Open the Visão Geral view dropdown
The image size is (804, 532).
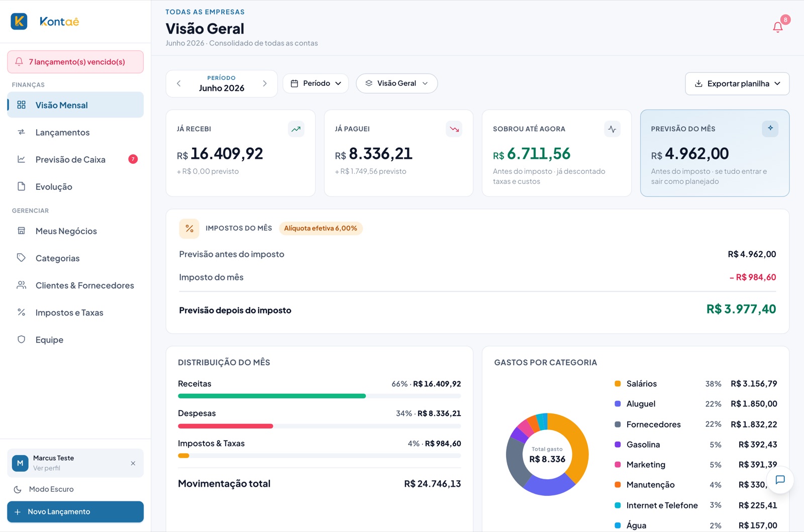point(396,83)
